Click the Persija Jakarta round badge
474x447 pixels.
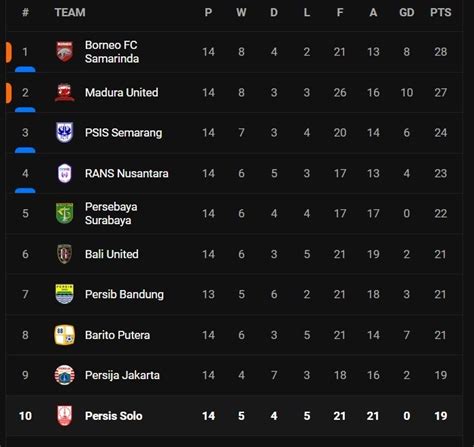pyautogui.click(x=64, y=375)
